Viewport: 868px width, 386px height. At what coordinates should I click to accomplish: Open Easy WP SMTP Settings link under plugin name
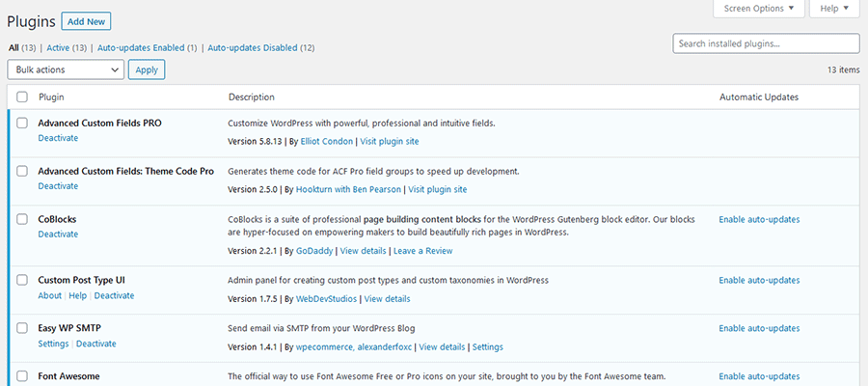click(x=53, y=344)
